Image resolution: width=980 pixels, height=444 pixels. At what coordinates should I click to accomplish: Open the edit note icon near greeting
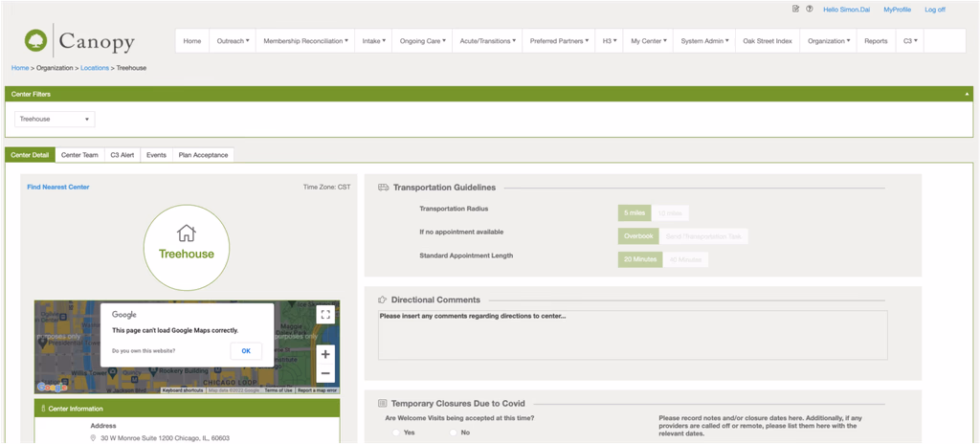pyautogui.click(x=795, y=9)
